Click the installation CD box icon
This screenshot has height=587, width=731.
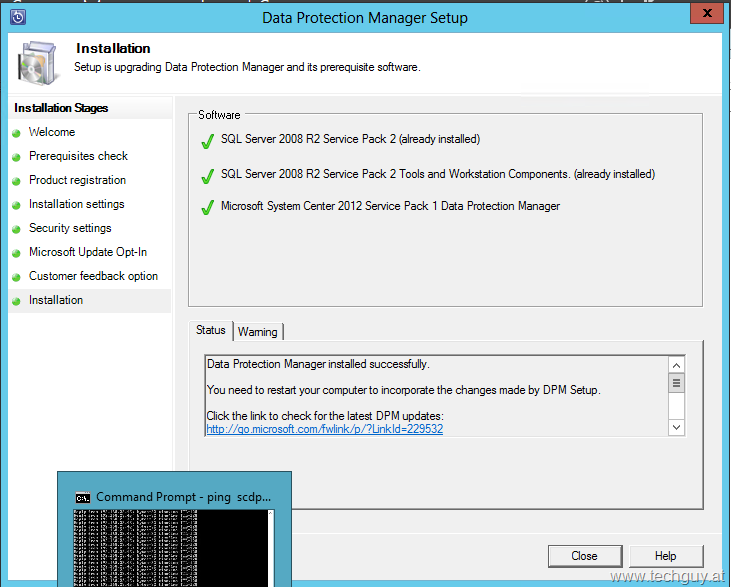click(x=39, y=63)
